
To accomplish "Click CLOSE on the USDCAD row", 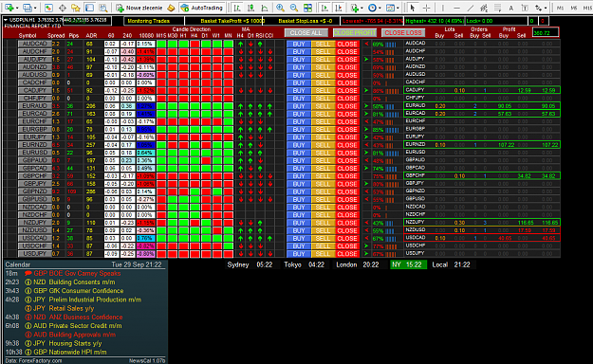I will pos(347,238).
